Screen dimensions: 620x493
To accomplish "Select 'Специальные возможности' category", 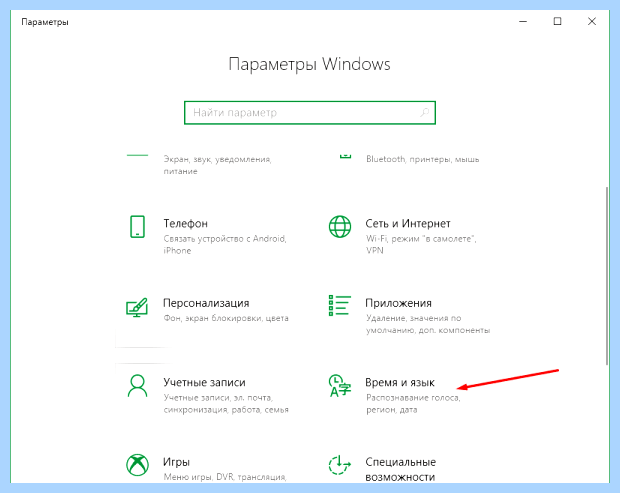I will [400, 469].
